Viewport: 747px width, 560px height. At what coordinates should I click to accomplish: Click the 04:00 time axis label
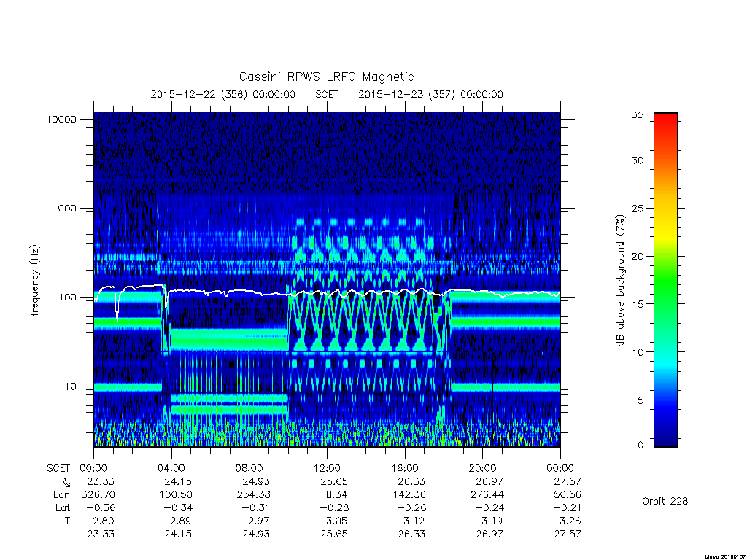[x=171, y=469]
